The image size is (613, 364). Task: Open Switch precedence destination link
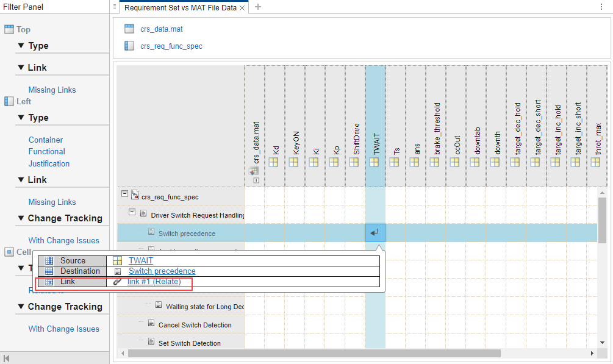pos(162,271)
